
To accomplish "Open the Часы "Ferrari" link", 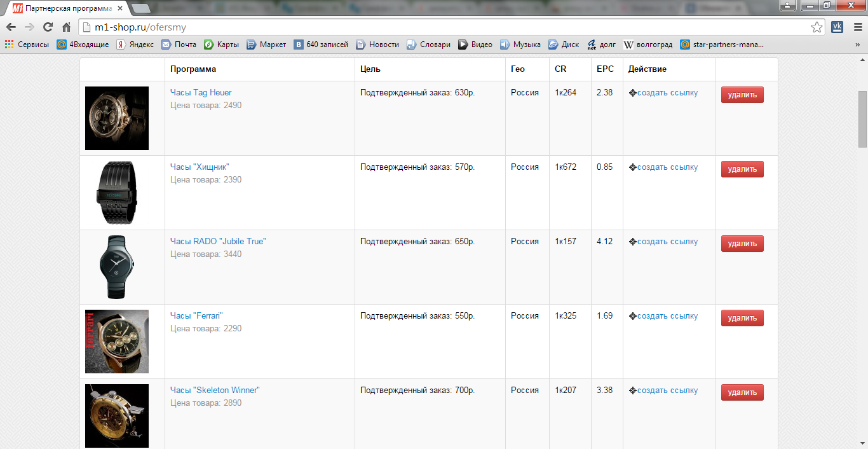I will 197,315.
